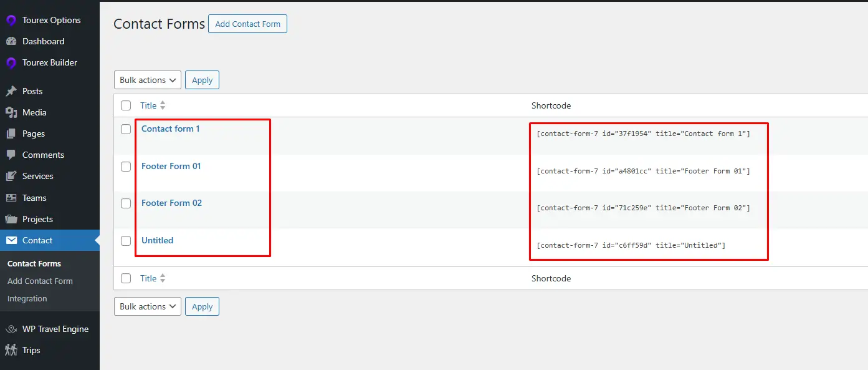Open the Contact form 1 link
Image resolution: width=868 pixels, height=370 pixels.
171,129
